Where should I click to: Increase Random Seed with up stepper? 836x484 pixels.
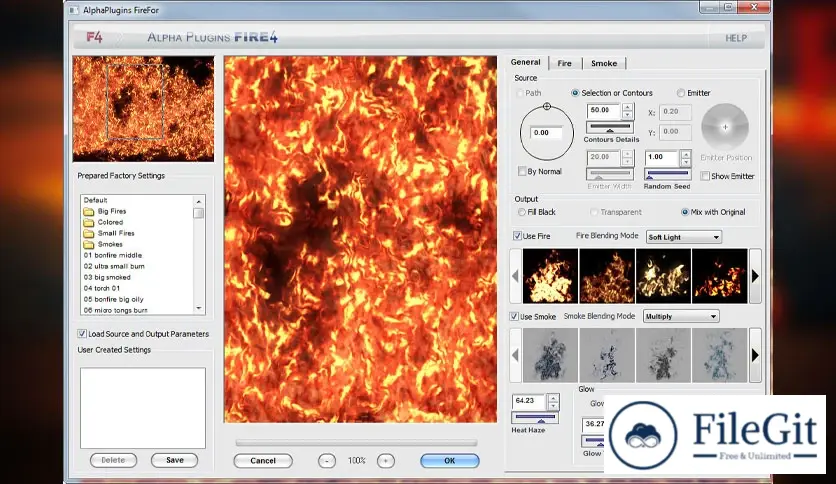point(686,154)
